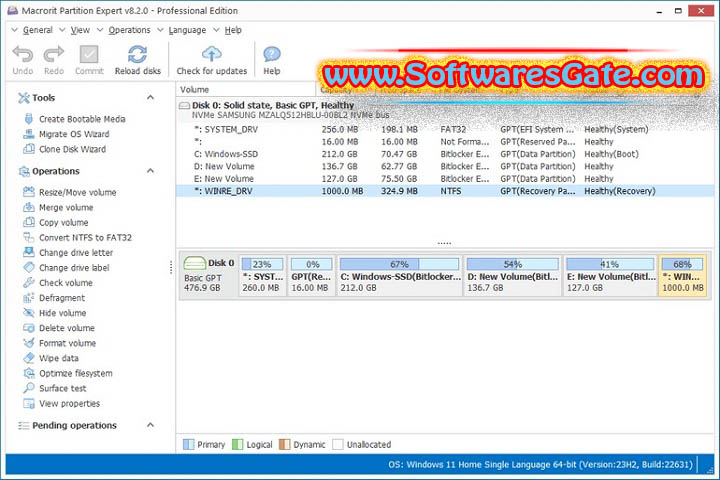Collapse the Operations section chevron
720x480 pixels.
pos(150,171)
